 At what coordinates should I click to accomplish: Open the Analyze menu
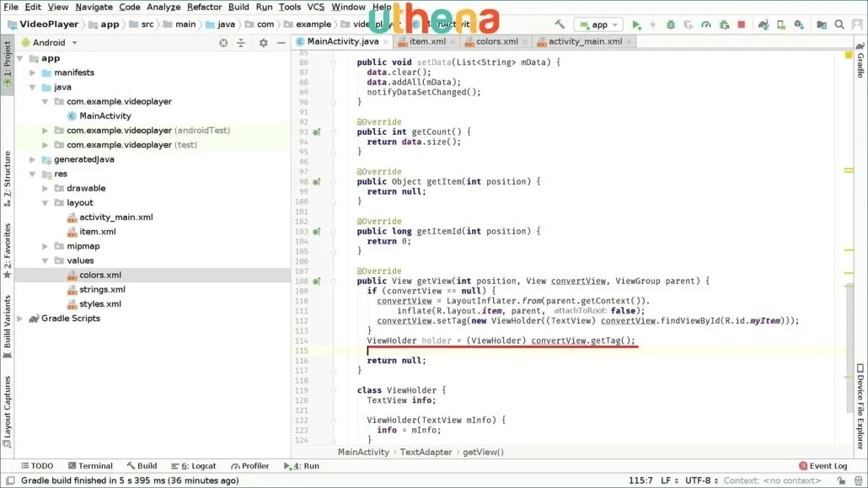[x=163, y=8]
